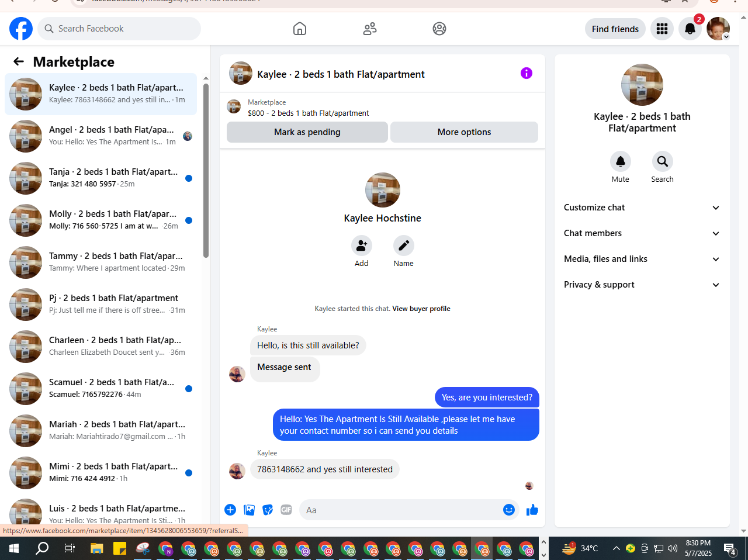
Task: Open Scamuel's conversation in list
Action: [101, 389]
